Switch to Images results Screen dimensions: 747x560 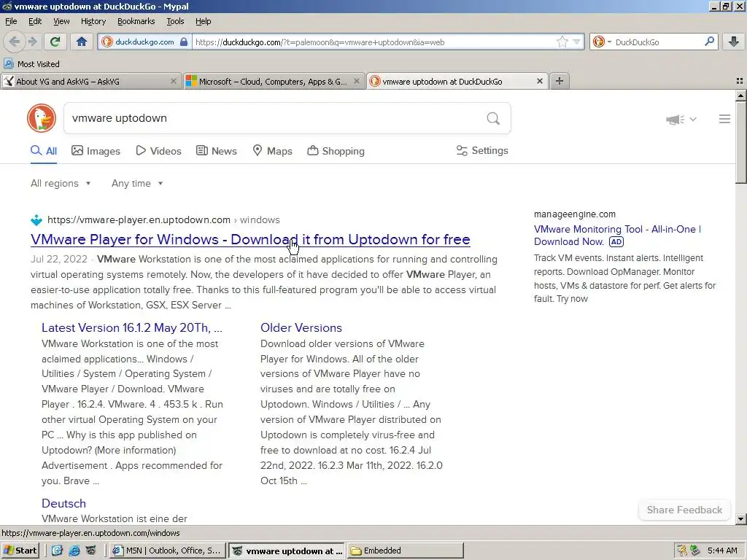point(96,151)
